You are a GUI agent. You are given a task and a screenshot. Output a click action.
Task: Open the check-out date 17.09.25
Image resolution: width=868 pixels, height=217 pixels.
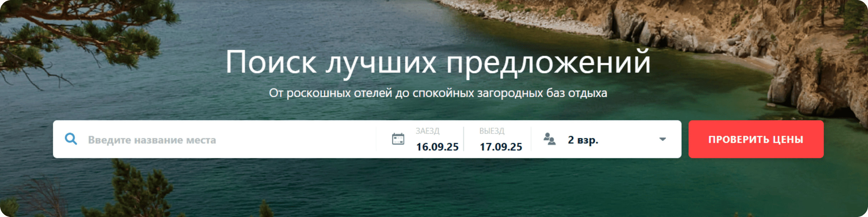[x=501, y=147]
